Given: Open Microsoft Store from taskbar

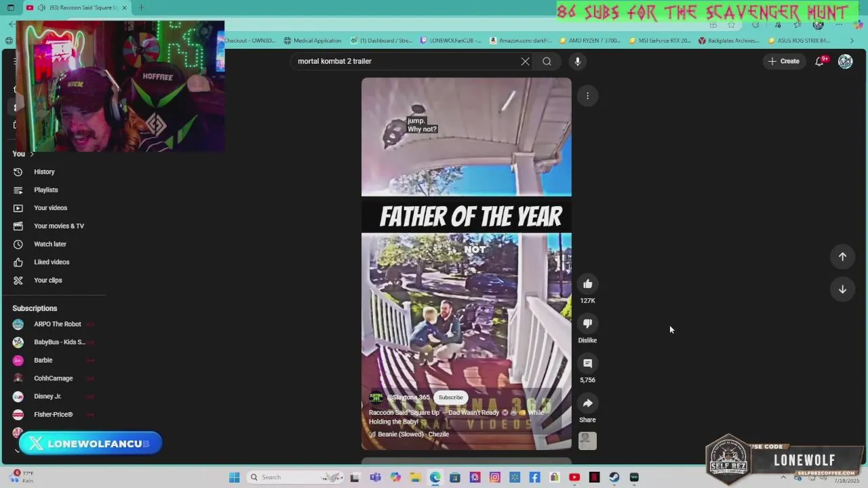Looking at the screenshot, I should [455, 477].
